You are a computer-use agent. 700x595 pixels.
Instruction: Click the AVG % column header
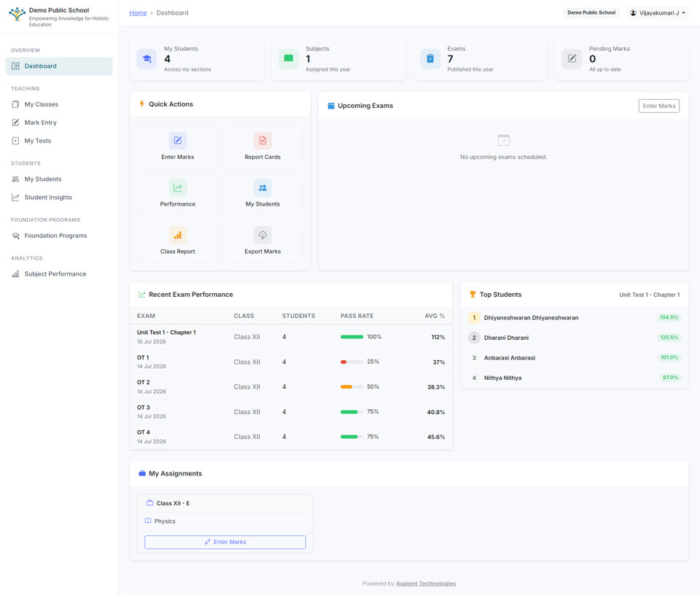coord(435,316)
